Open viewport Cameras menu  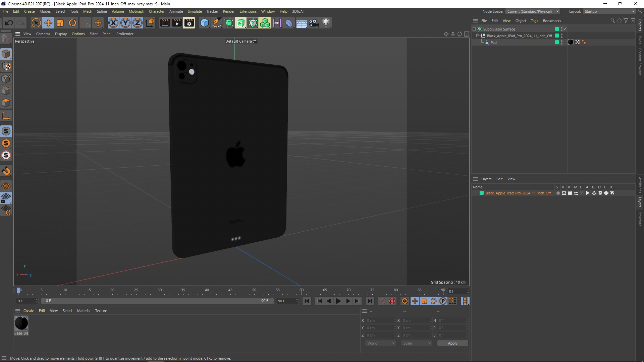43,34
